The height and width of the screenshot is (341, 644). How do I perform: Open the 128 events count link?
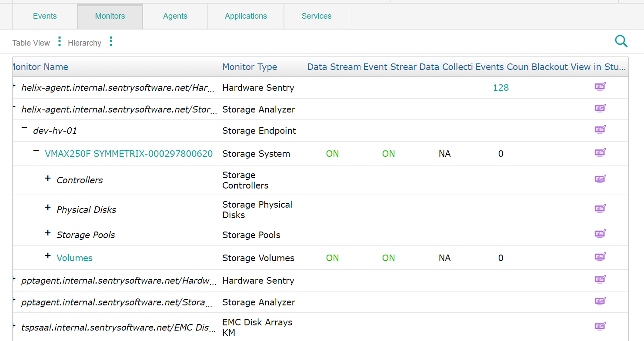(501, 87)
